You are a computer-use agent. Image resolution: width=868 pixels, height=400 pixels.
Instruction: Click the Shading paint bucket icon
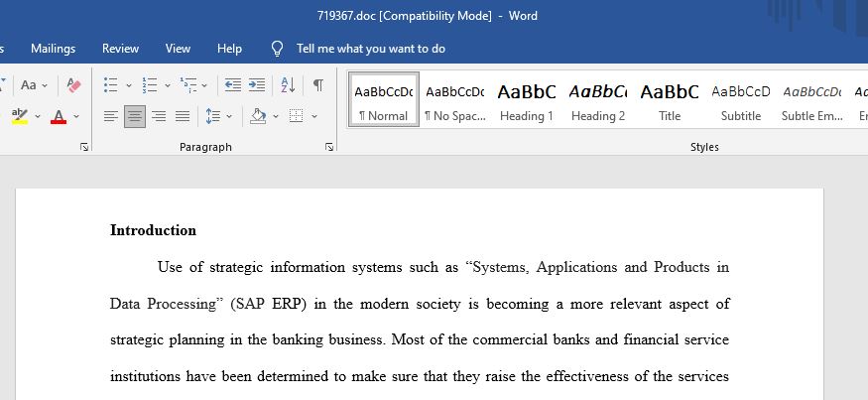point(258,116)
